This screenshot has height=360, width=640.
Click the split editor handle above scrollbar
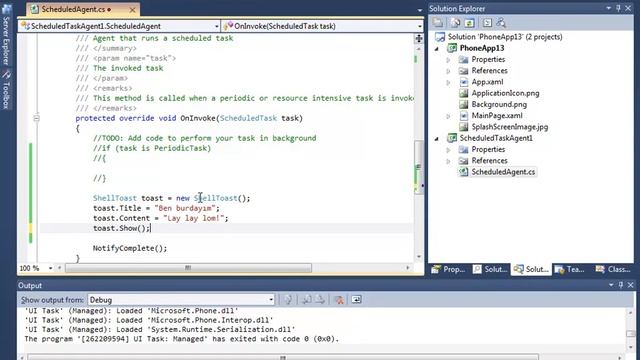[419, 38]
